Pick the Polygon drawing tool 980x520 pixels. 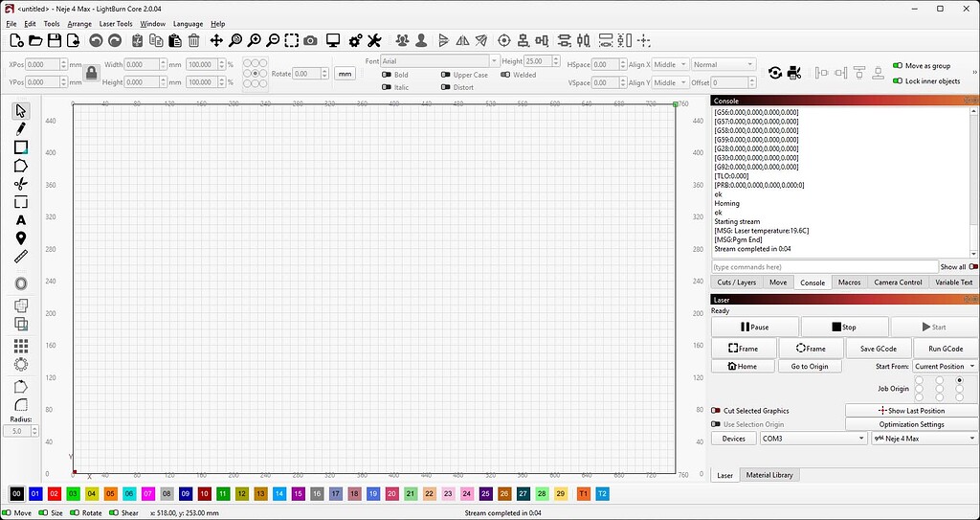click(x=21, y=166)
